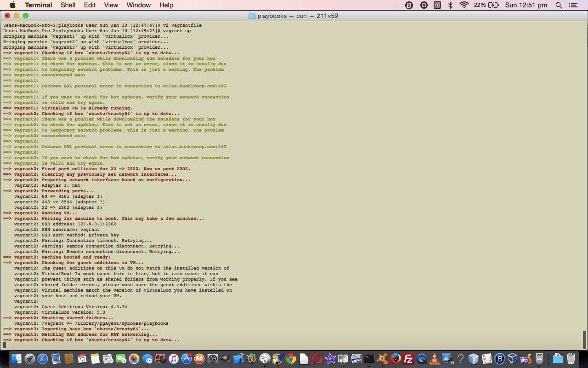Click the terminal cursor block at bottom
This screenshot has height=368, width=588.
(5, 345)
